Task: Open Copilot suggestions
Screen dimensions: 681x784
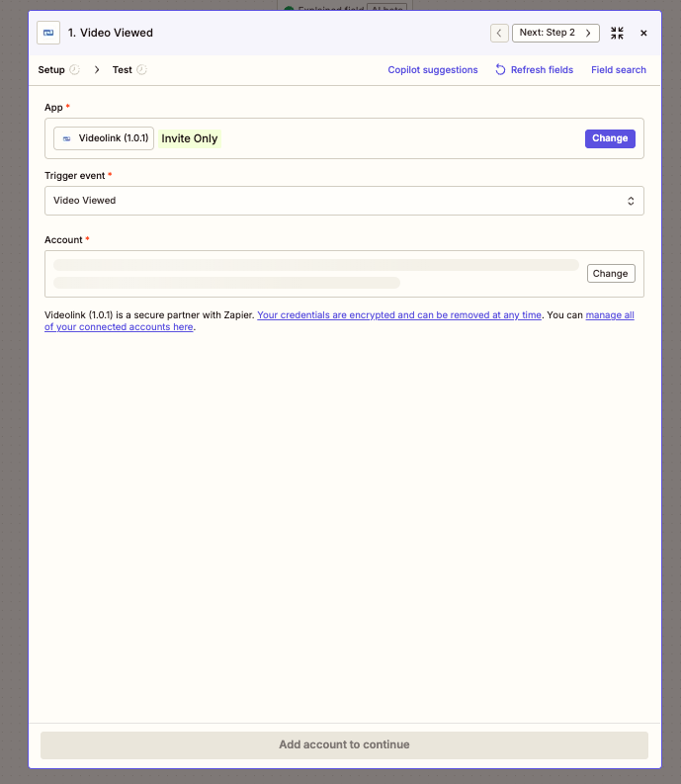Action: [x=432, y=70]
